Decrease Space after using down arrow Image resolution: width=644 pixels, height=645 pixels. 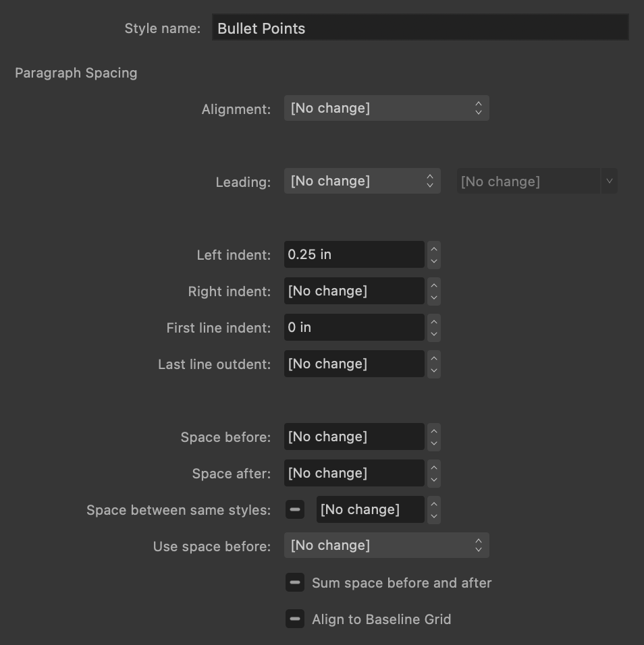434,480
